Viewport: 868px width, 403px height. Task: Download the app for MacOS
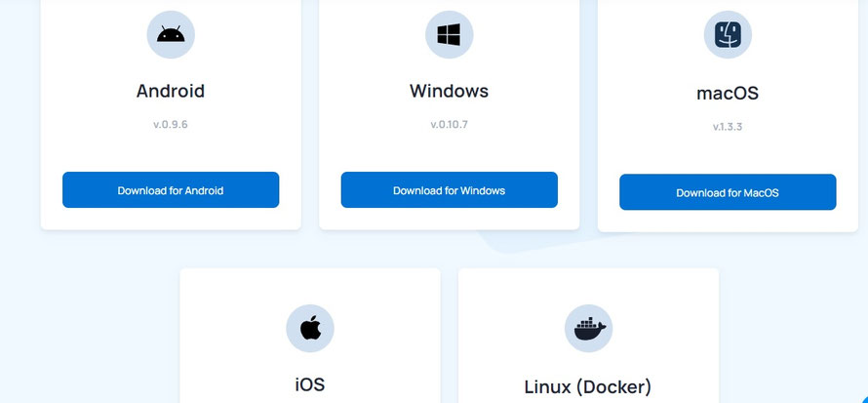click(728, 192)
